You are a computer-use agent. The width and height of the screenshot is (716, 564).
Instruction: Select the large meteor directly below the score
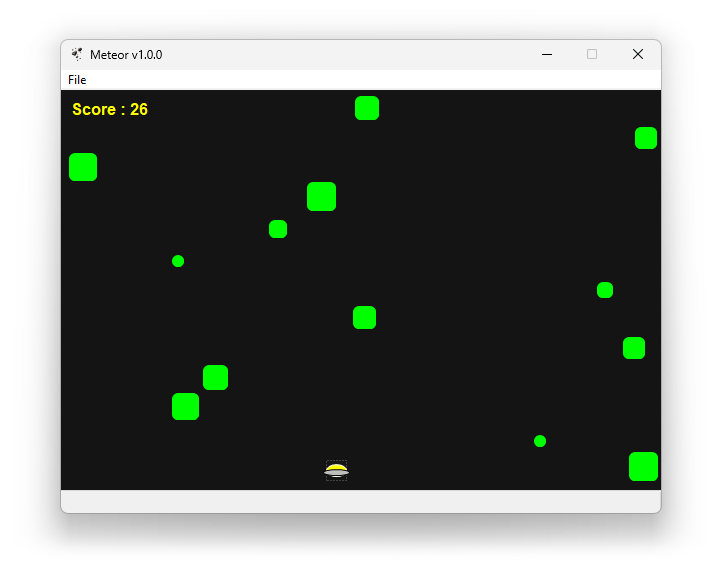tap(83, 167)
